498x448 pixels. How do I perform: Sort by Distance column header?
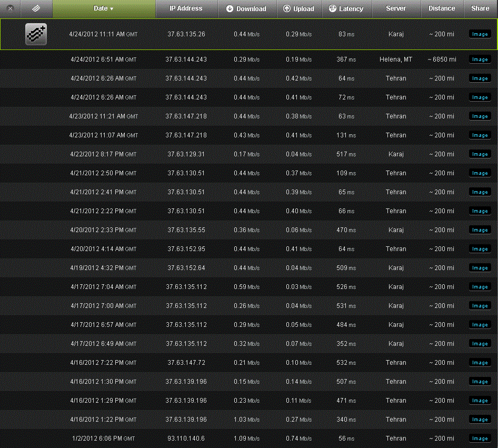coord(442,8)
